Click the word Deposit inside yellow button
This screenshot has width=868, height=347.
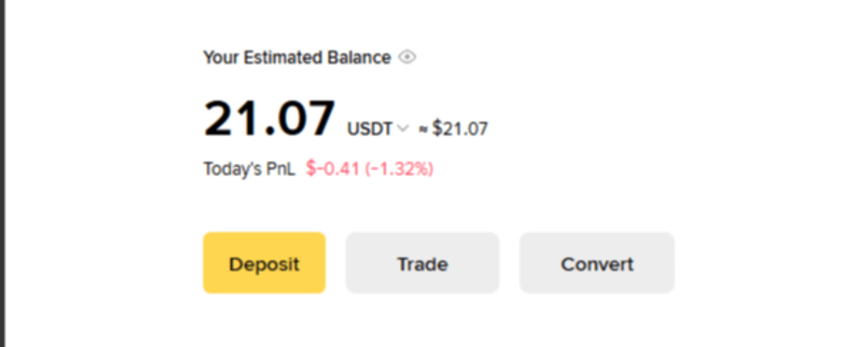point(264,264)
